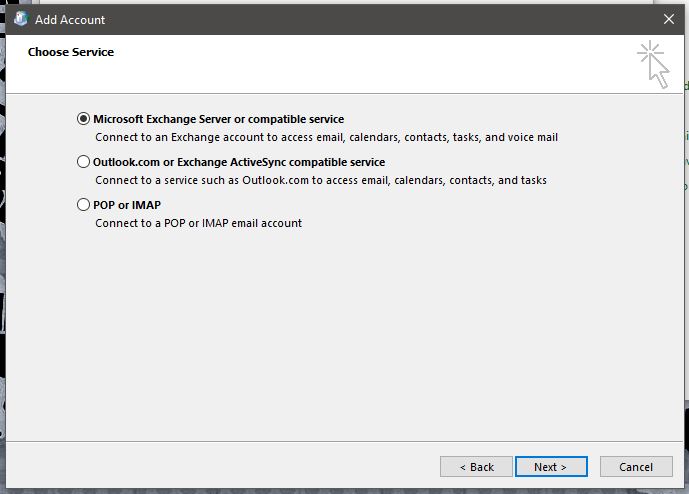
Task: Click the 'Add Account' window title text
Action: click(x=70, y=20)
